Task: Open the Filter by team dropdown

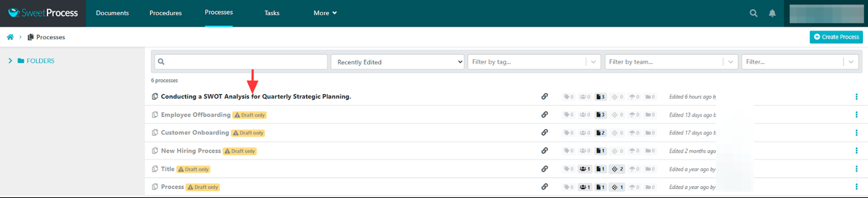Action: 671,62
